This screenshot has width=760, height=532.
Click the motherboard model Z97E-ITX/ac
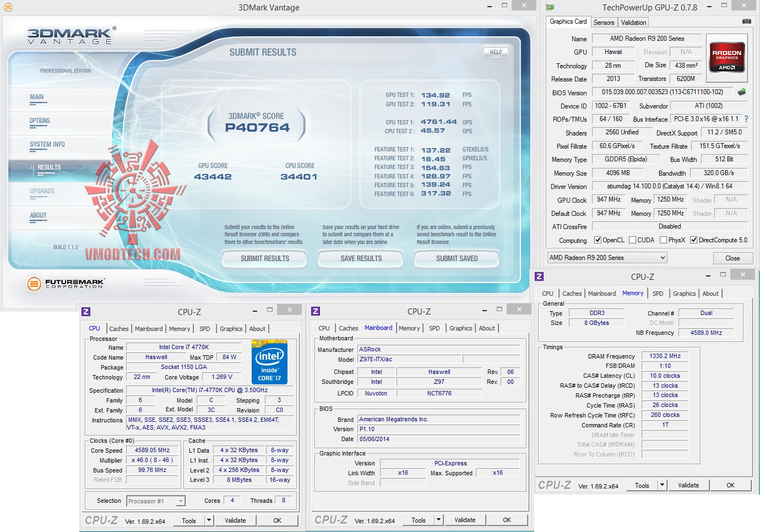click(x=410, y=359)
